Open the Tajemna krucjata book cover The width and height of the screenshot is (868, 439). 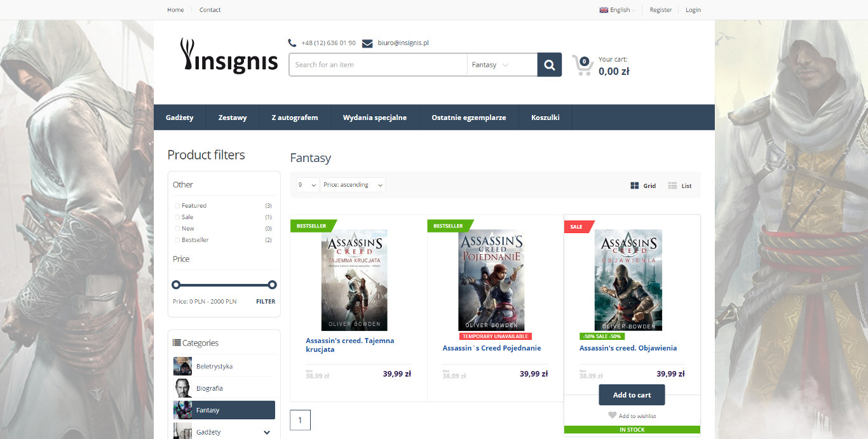tap(355, 280)
